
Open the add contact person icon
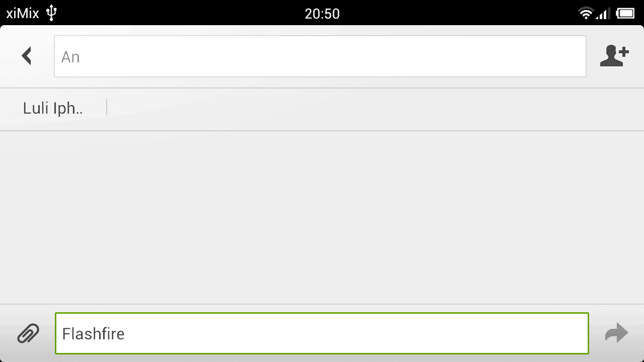tap(614, 56)
